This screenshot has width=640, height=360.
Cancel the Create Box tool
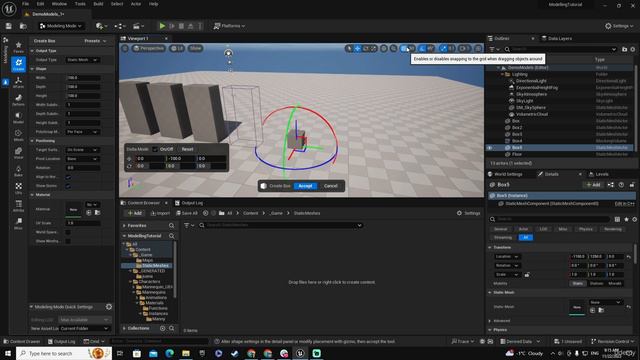(331, 186)
